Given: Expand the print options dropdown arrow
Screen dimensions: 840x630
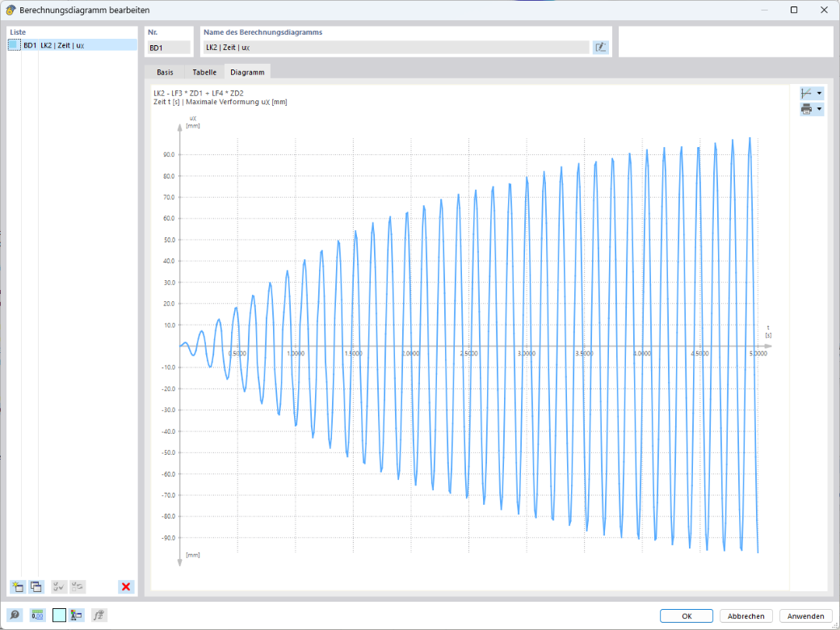Looking at the screenshot, I should click(x=819, y=109).
